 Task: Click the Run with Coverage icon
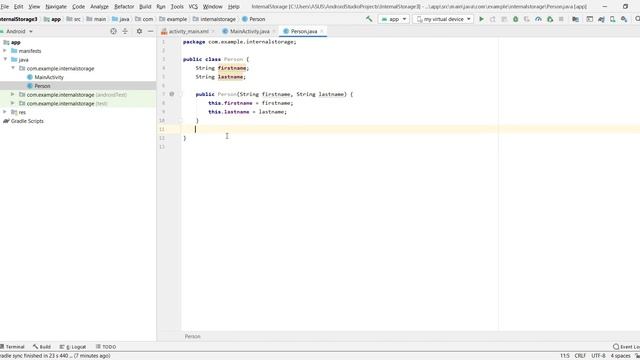pos(527,19)
